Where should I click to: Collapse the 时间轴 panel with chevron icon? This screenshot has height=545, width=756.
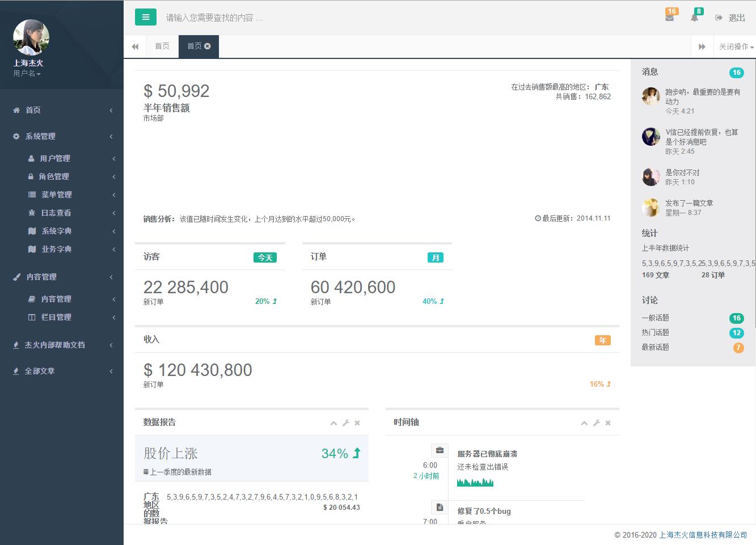[x=584, y=423]
